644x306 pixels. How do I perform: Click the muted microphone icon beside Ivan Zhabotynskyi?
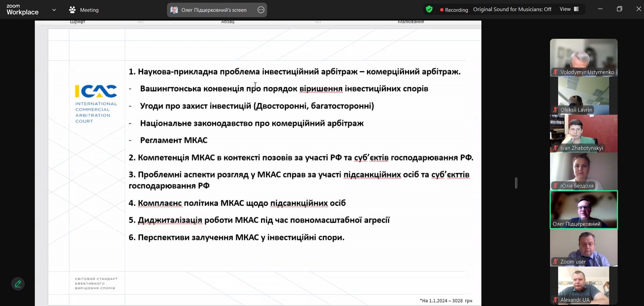click(x=555, y=148)
